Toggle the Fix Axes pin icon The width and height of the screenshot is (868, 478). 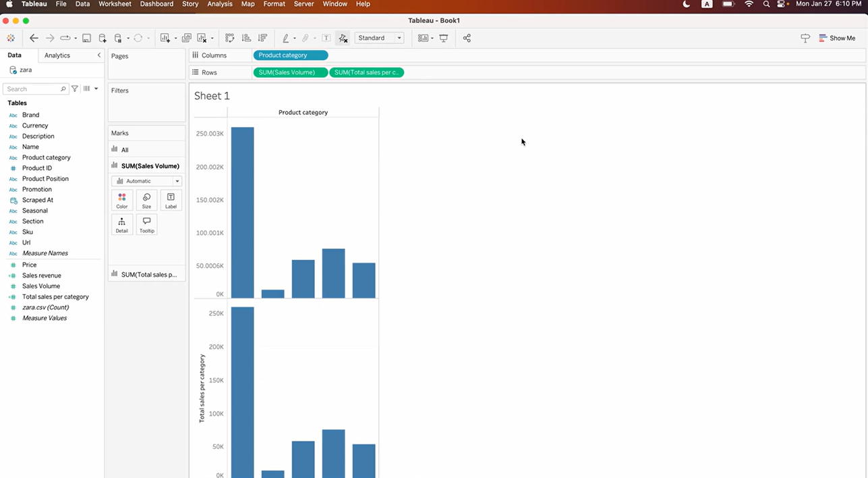(343, 38)
